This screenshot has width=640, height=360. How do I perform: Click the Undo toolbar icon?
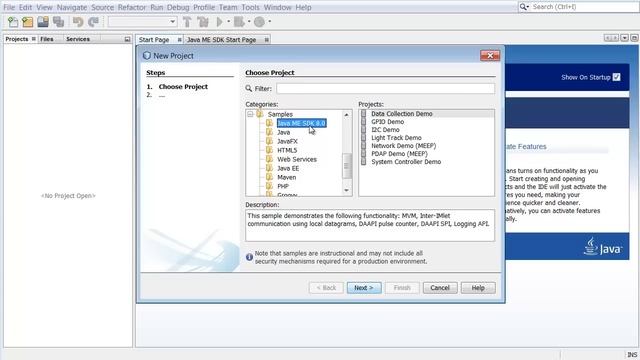tap(78, 22)
